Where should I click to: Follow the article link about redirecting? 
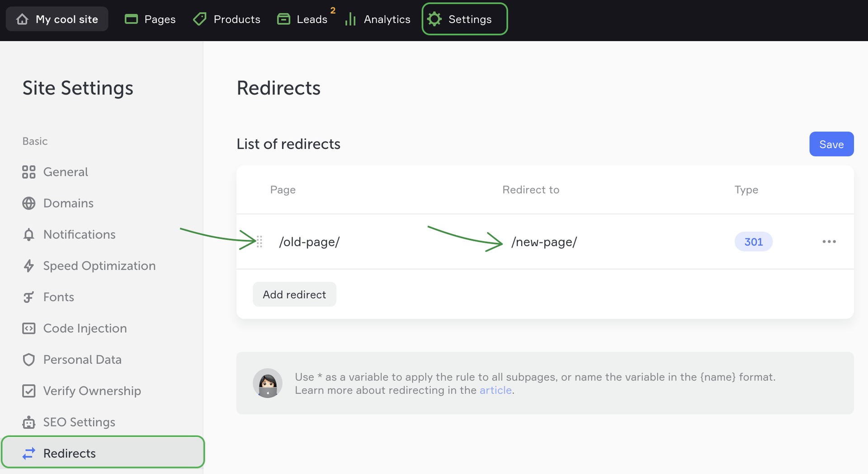[495, 390]
